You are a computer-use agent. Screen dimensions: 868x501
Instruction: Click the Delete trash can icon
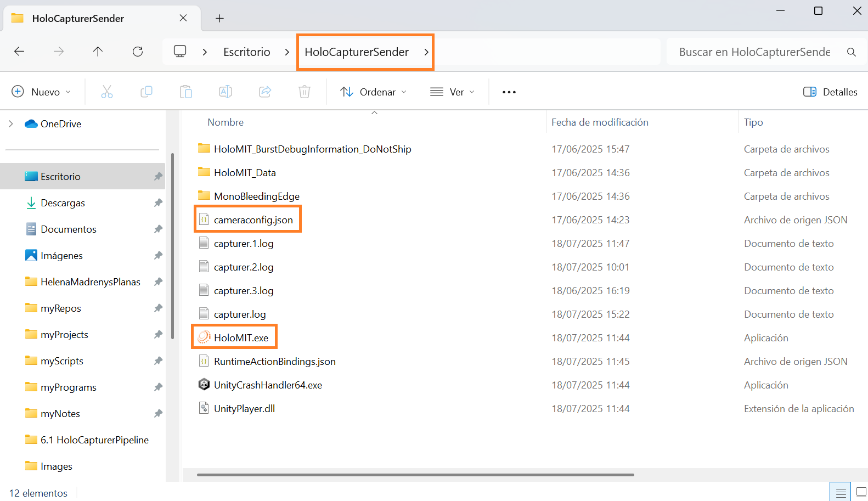tap(305, 92)
